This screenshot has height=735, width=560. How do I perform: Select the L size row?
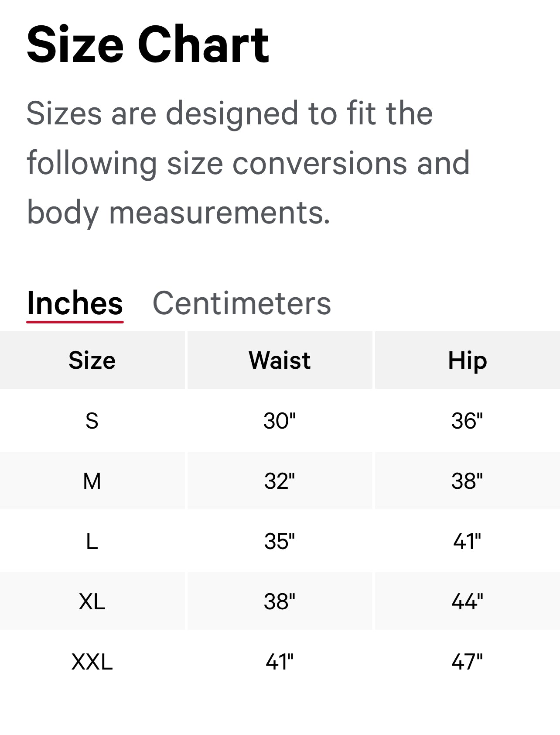[x=92, y=541]
